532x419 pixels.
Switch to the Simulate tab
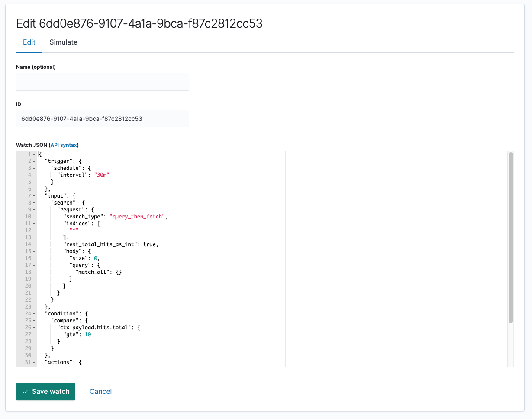[63, 42]
